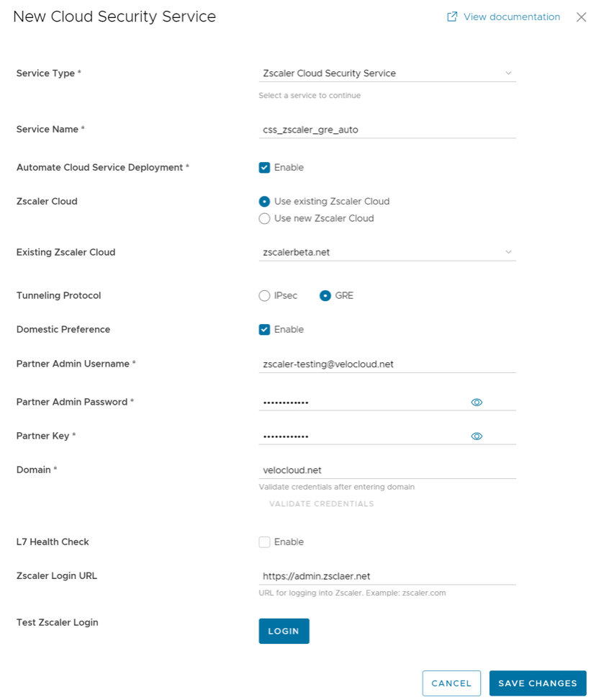Select Use new Zscaler Cloud option
The width and height of the screenshot is (596, 700).
265,218
